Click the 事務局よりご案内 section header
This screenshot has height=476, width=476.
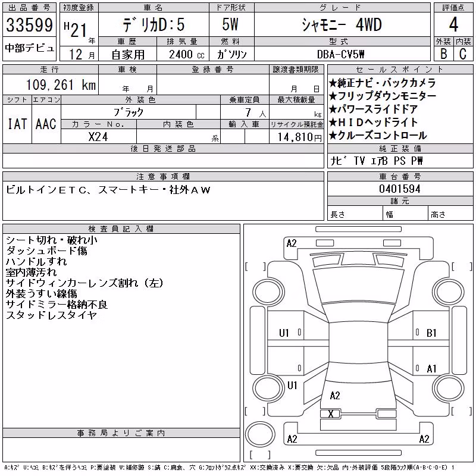121,433
